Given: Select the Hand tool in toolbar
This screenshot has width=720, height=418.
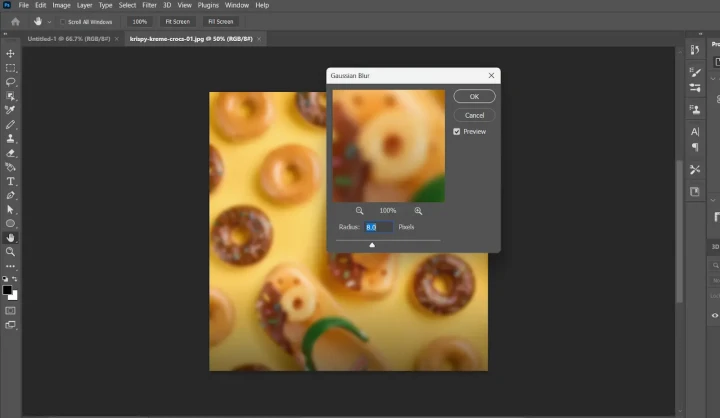Looking at the screenshot, I should pos(10,237).
